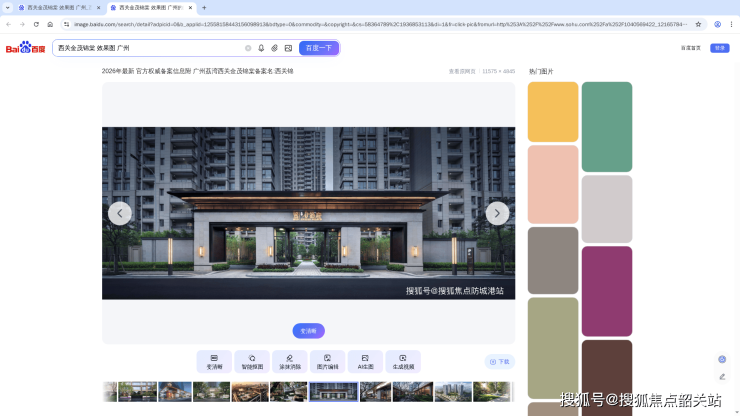
Task: Open the 查看原网页 source page link
Action: click(462, 71)
